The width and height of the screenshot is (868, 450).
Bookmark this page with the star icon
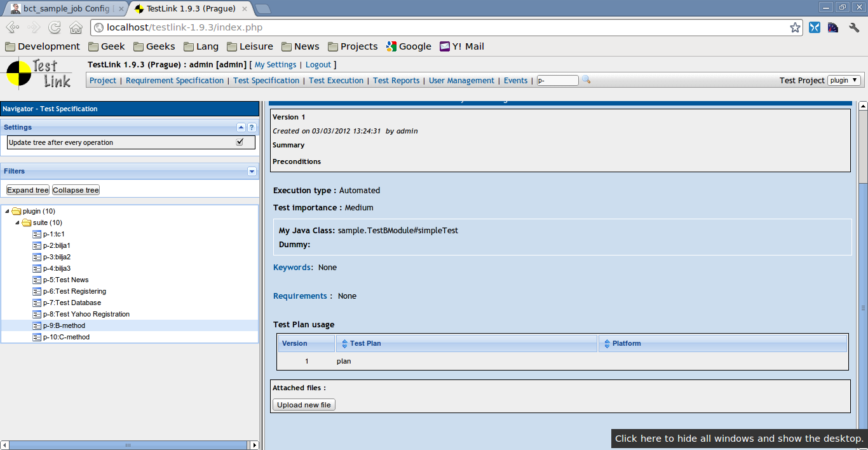[795, 27]
